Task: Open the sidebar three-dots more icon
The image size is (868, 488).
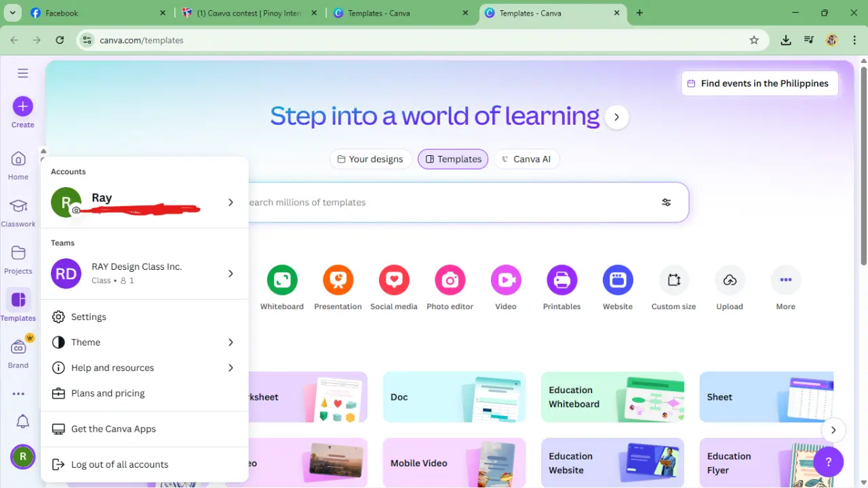Action: pyautogui.click(x=18, y=394)
